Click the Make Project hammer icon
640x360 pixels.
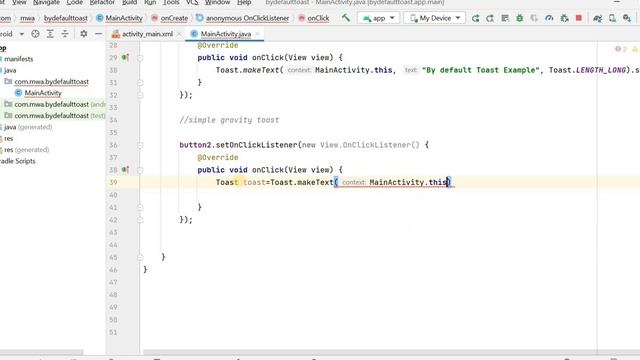346,18
